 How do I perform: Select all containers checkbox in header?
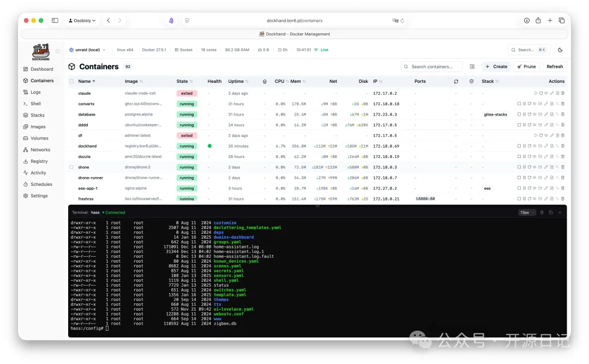pyautogui.click(x=71, y=81)
